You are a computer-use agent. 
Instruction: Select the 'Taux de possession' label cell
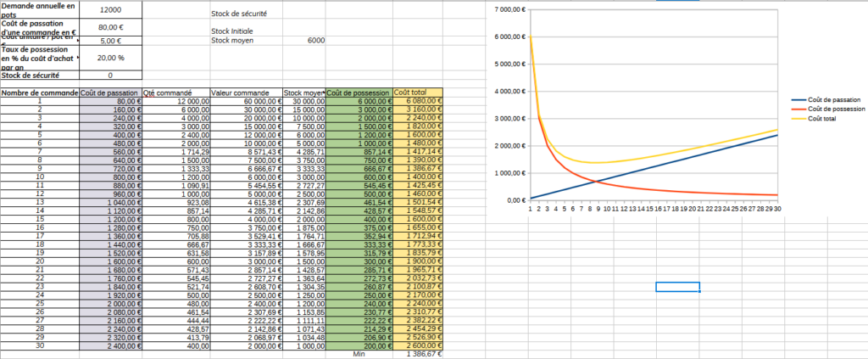click(40, 58)
